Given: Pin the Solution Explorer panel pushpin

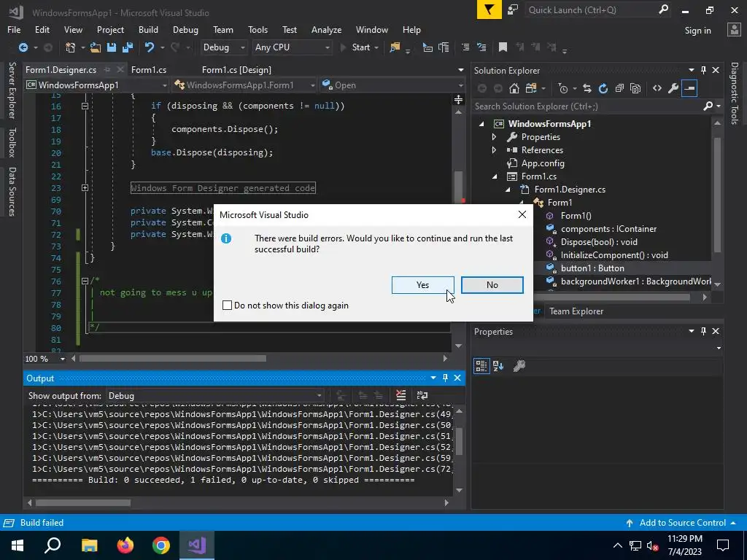Looking at the screenshot, I should [703, 70].
